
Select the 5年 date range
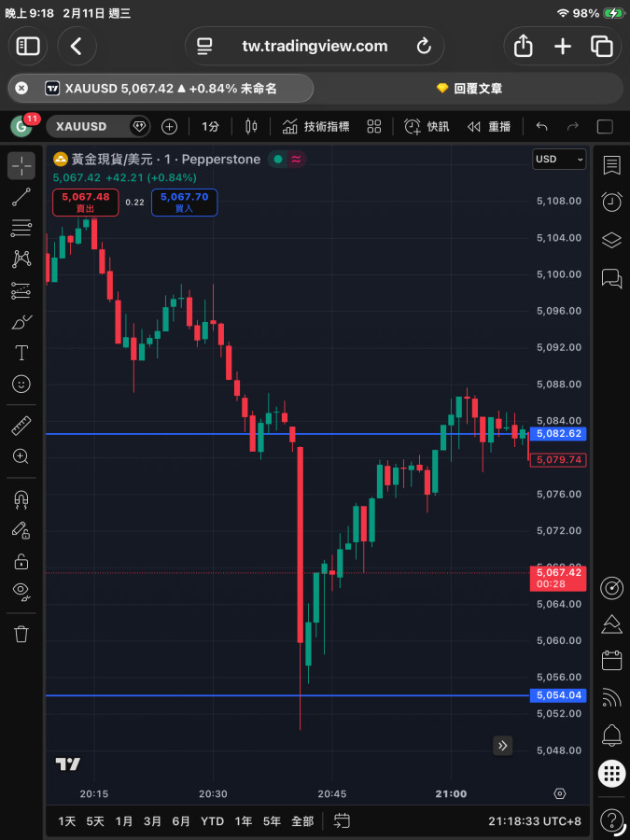pos(273,820)
